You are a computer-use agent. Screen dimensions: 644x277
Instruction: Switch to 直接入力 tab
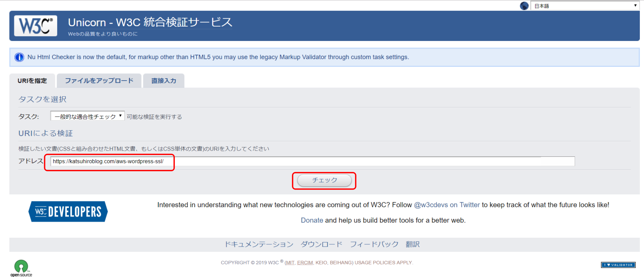pos(164,81)
